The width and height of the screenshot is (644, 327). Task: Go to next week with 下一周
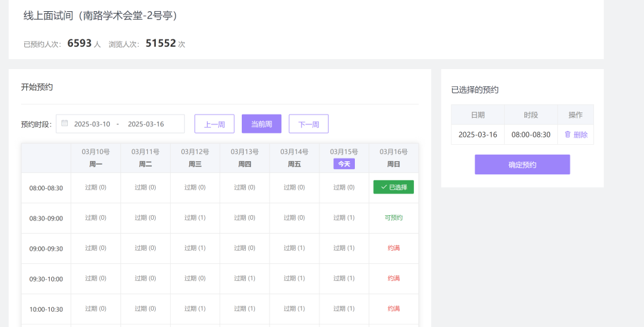point(308,124)
